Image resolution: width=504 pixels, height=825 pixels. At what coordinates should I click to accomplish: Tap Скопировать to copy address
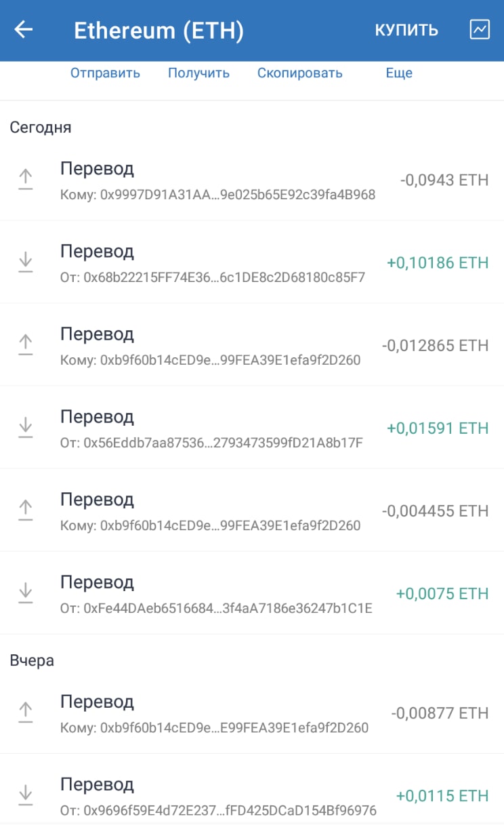(x=299, y=73)
